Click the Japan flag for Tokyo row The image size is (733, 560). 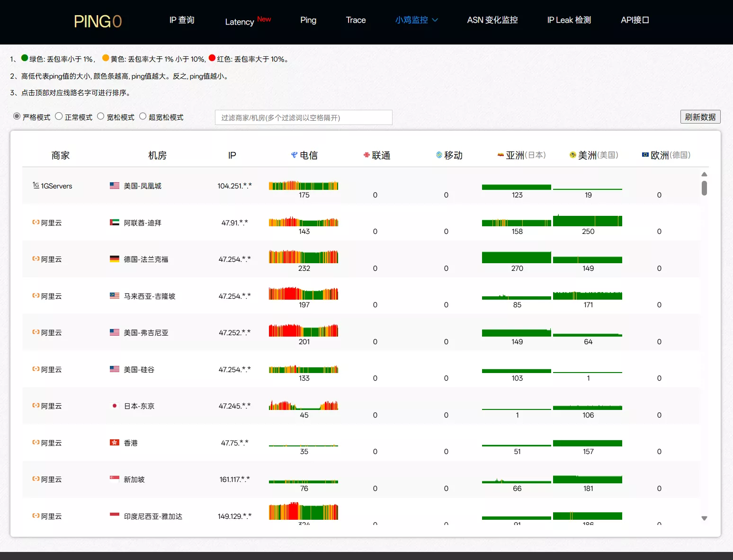pyautogui.click(x=115, y=406)
